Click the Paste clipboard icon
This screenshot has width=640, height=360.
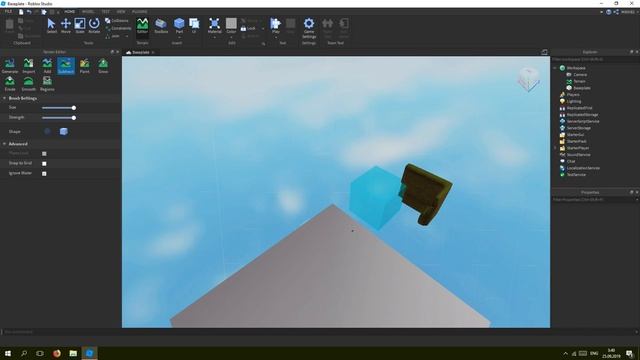(x=9, y=26)
